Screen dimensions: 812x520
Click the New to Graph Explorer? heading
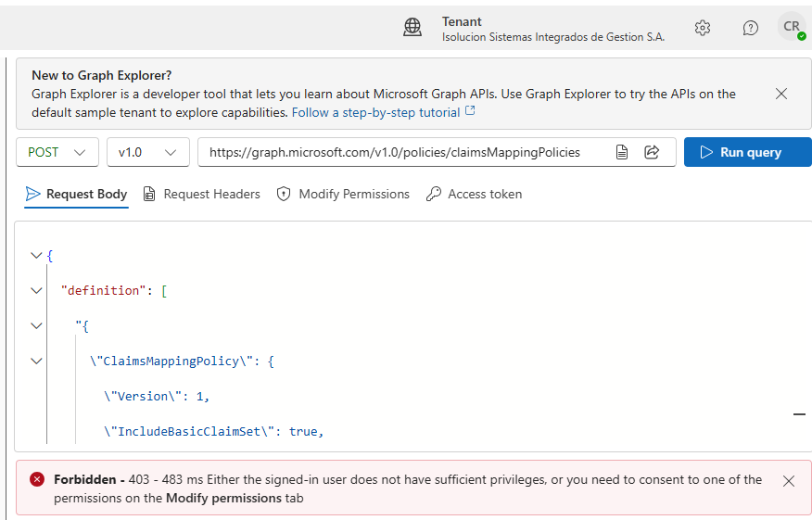click(102, 76)
